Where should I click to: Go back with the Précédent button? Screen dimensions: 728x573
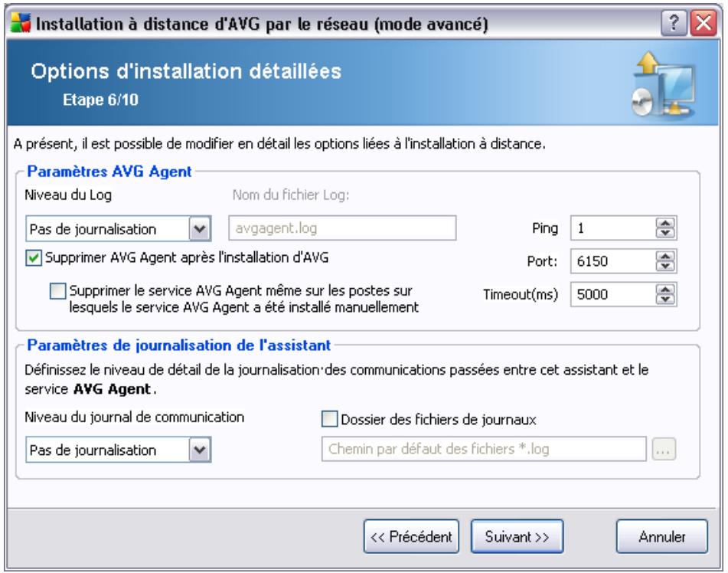tap(411, 537)
